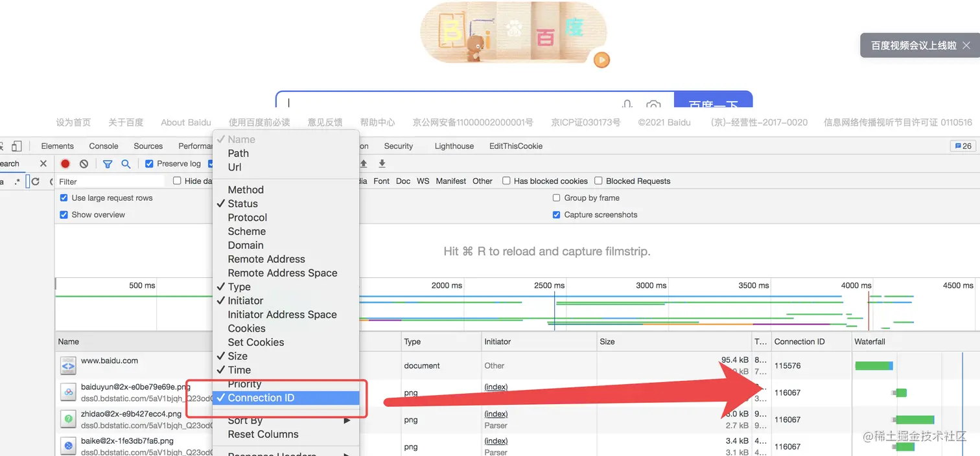Open the Security tab

(x=399, y=146)
